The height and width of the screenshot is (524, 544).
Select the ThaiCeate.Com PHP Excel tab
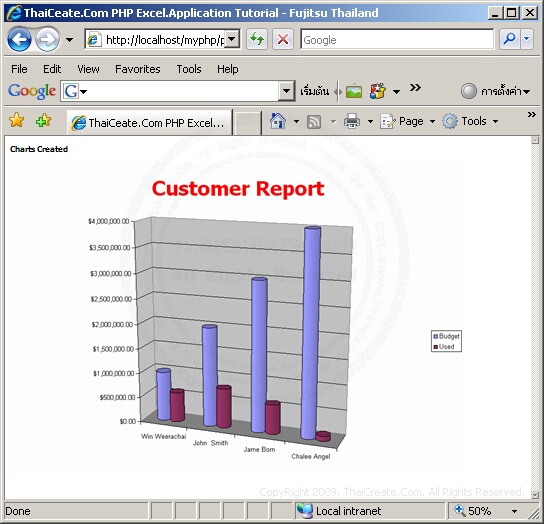tap(149, 122)
